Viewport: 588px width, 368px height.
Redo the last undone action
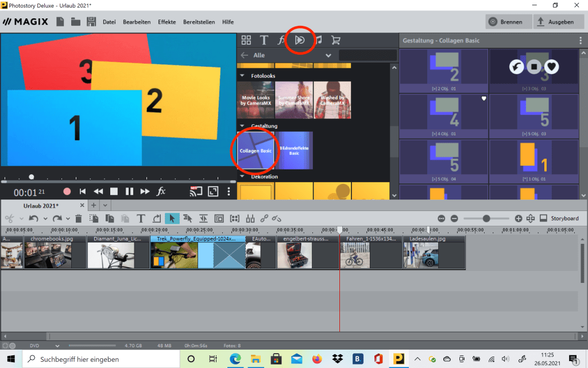click(x=57, y=218)
